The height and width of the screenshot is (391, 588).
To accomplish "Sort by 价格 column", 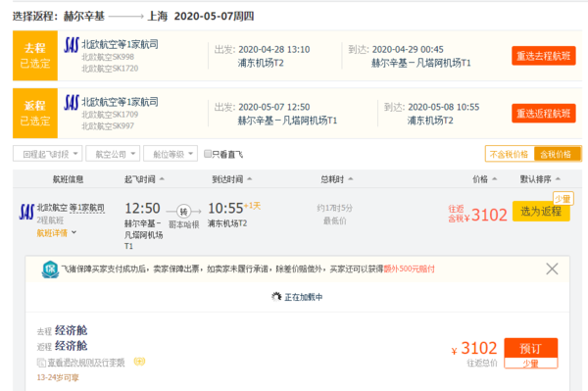I will point(484,179).
